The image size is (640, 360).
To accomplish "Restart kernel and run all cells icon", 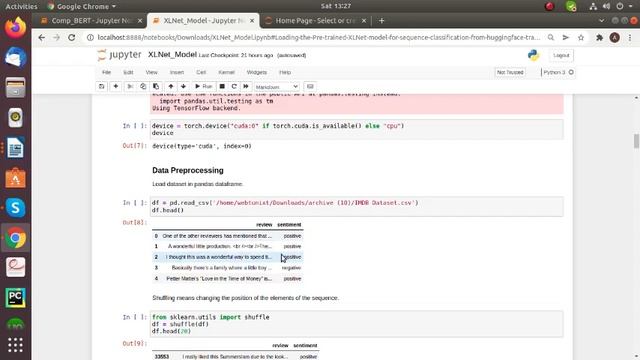I will pos(246,87).
